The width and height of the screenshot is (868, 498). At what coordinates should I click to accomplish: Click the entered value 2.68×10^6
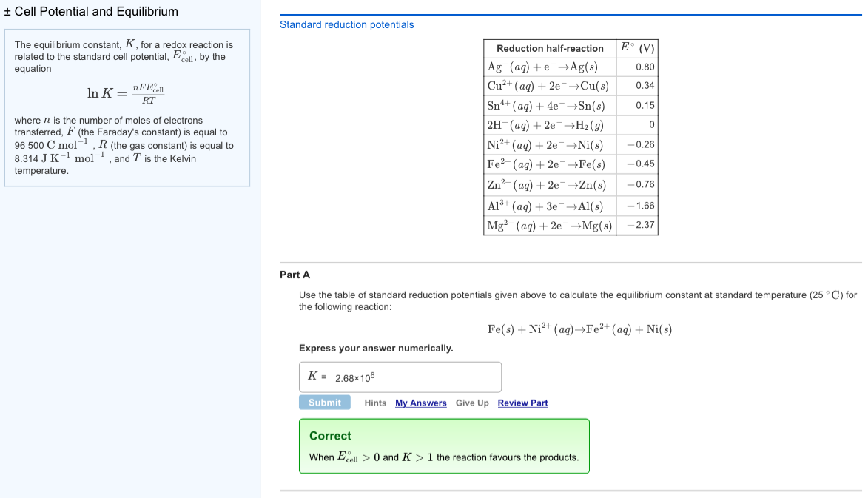coord(355,378)
